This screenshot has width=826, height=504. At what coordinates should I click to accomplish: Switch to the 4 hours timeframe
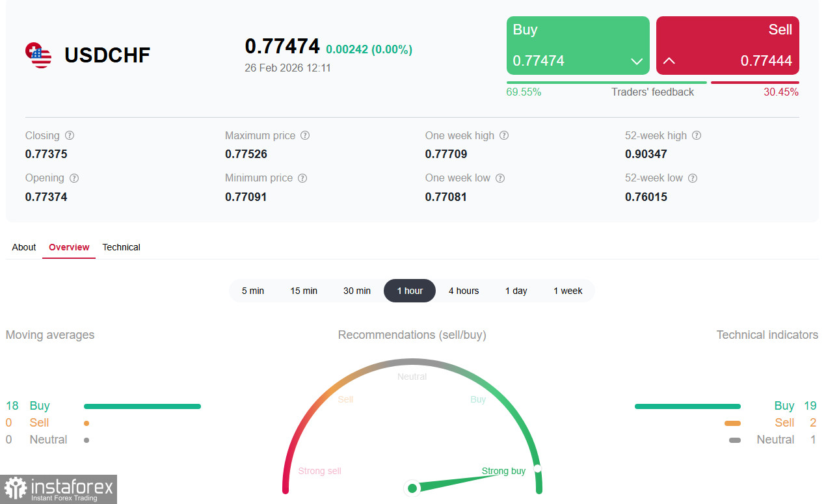coord(464,291)
